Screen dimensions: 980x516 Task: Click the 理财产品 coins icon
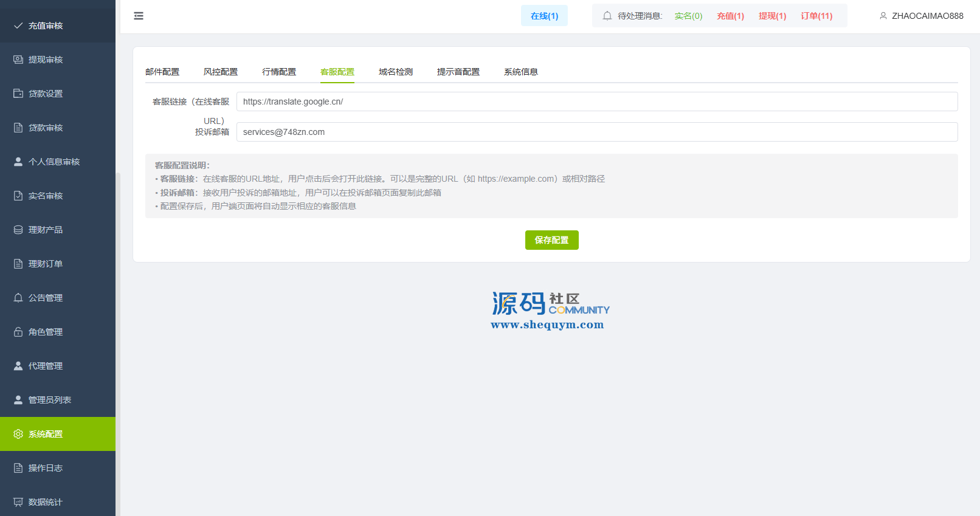(x=18, y=230)
